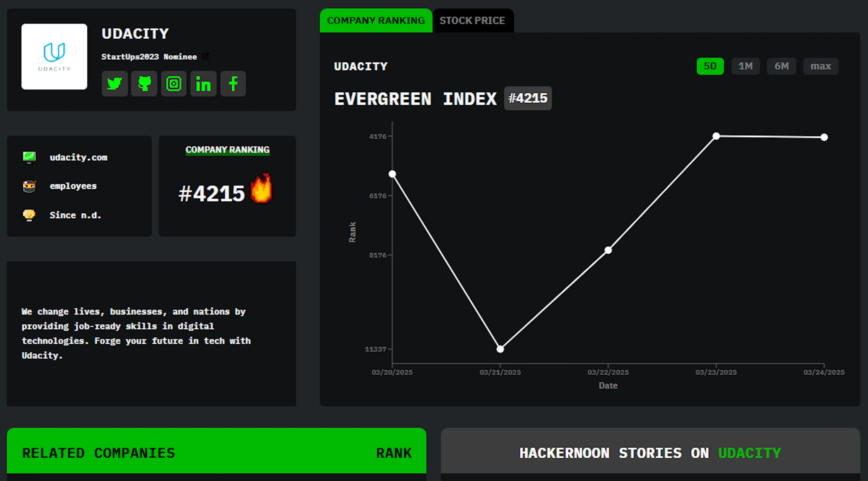Click the 03/21/2025 lowest data point
This screenshot has width=868, height=481.
(500, 349)
